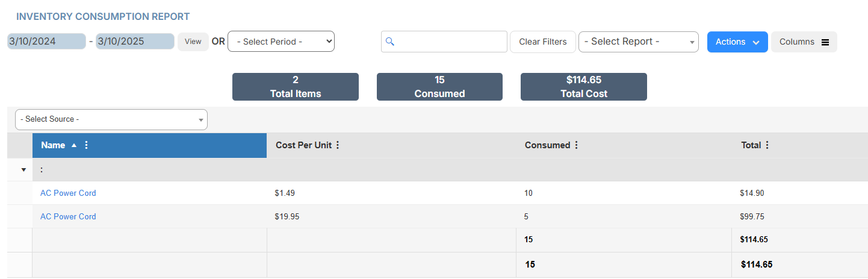The image size is (868, 279).
Task: Open Total column options menu
Action: pyautogui.click(x=767, y=145)
